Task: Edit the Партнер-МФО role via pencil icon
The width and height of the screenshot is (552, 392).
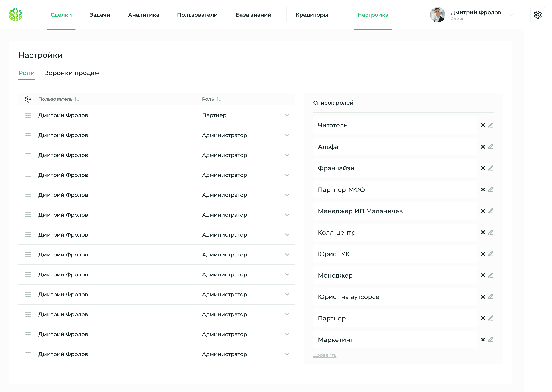Action: [x=491, y=189]
